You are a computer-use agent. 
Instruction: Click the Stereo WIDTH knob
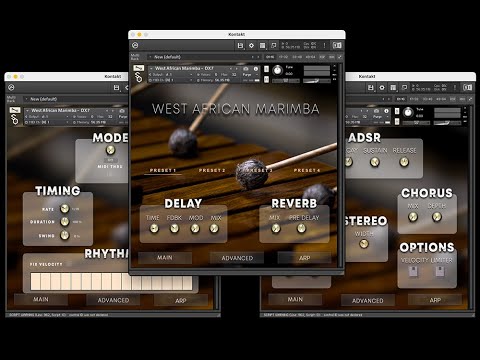point(364,244)
